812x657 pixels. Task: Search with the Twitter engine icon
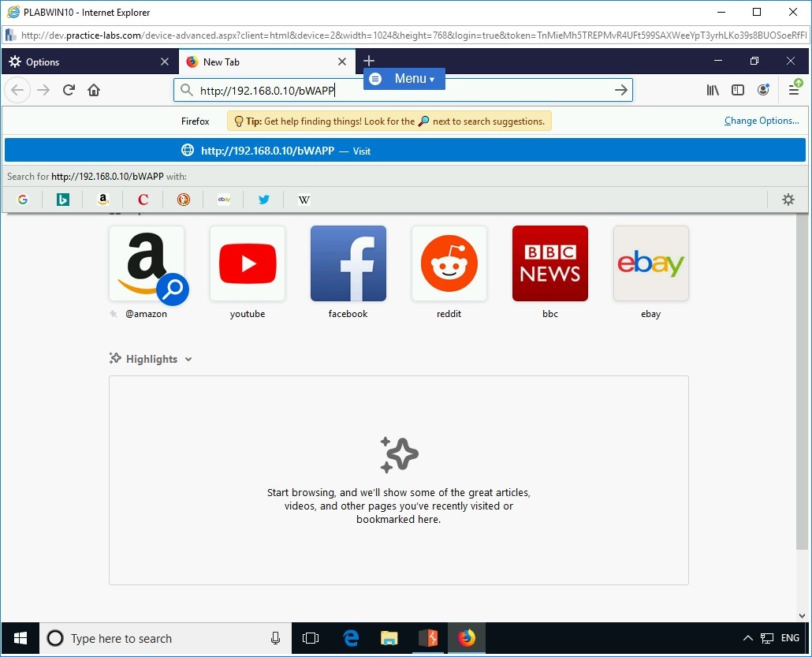263,199
